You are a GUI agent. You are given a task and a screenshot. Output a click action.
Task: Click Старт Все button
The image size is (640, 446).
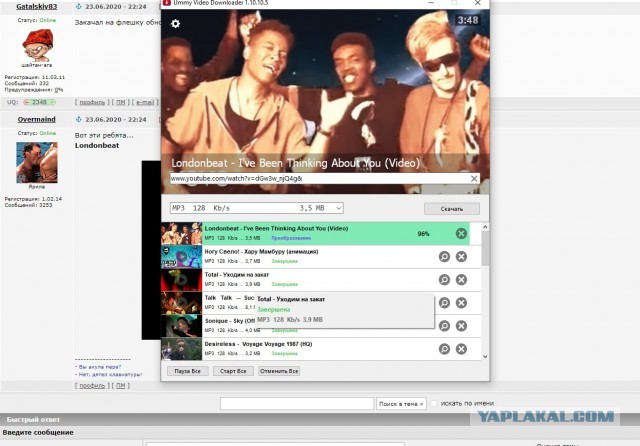[233, 371]
